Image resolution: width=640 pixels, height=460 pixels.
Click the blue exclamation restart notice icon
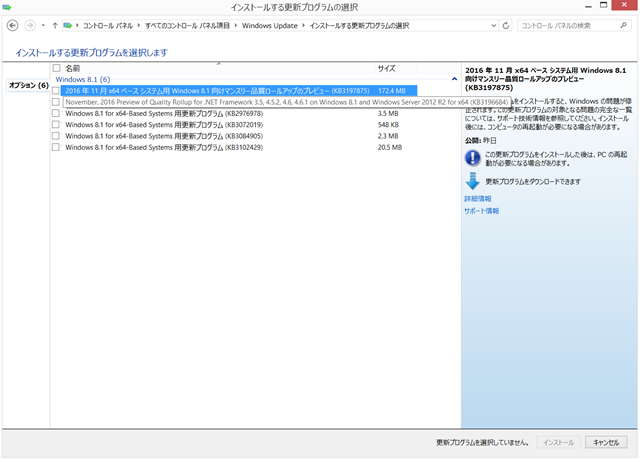tap(472, 158)
